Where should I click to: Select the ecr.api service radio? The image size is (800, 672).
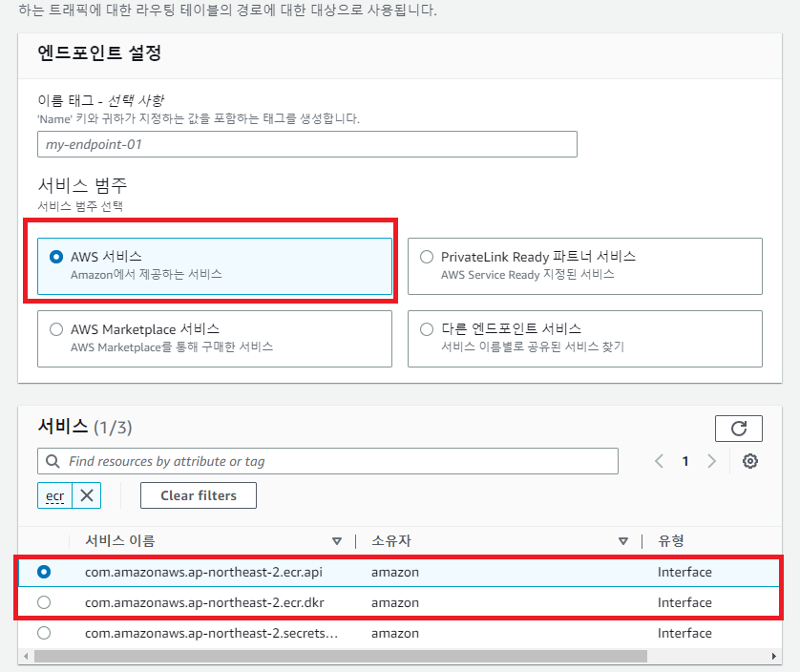tap(44, 572)
